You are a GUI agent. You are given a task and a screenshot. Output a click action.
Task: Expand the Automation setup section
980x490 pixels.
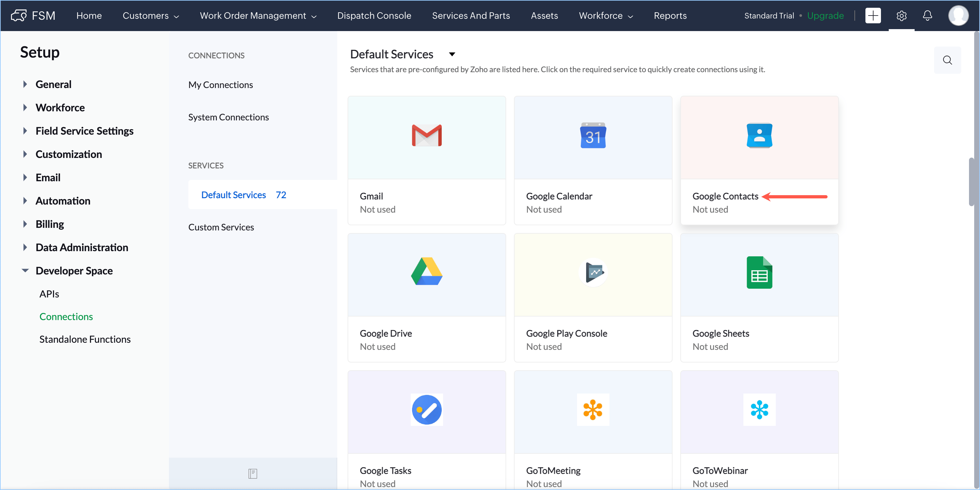click(25, 201)
